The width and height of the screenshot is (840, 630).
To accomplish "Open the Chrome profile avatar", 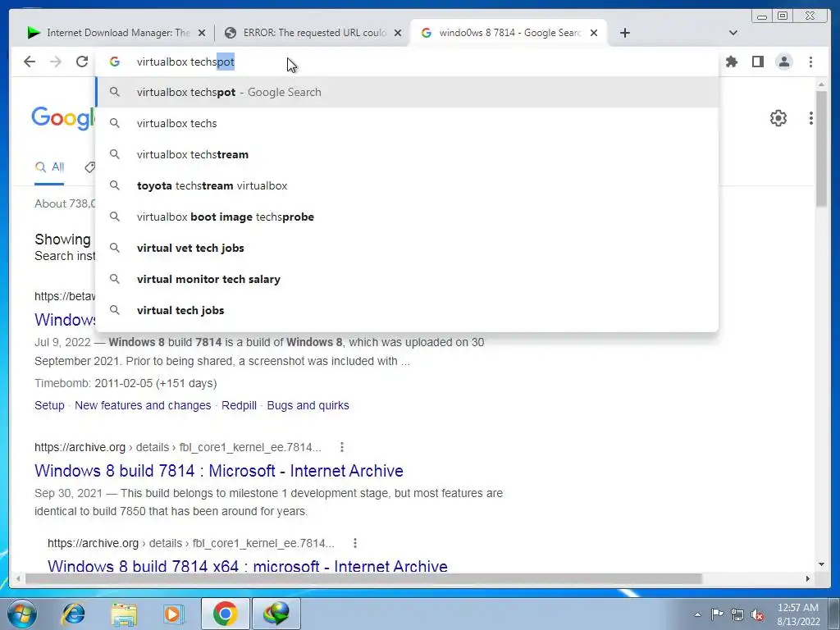I will pyautogui.click(x=783, y=62).
